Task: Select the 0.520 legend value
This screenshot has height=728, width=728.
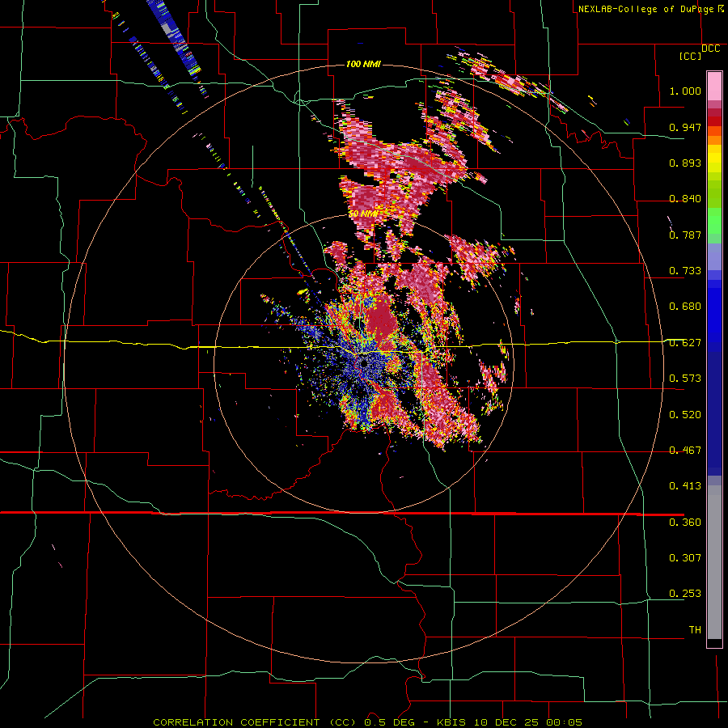Action: [x=685, y=415]
